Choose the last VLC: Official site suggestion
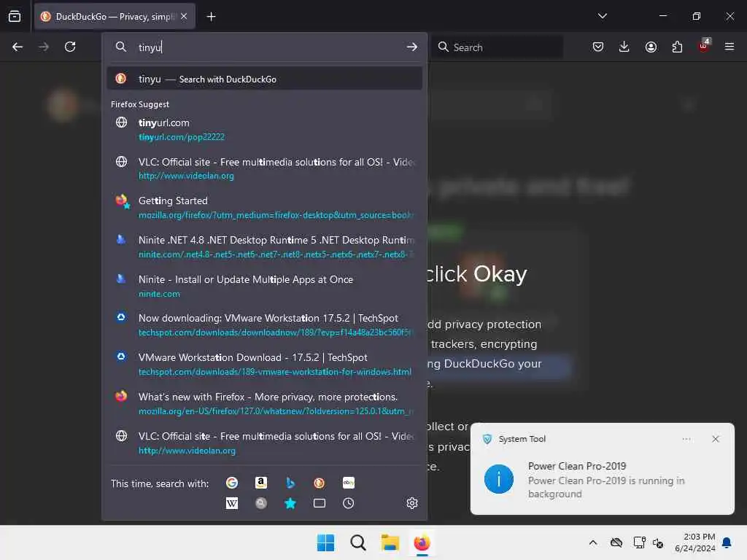The height and width of the screenshot is (560, 747). [265, 443]
